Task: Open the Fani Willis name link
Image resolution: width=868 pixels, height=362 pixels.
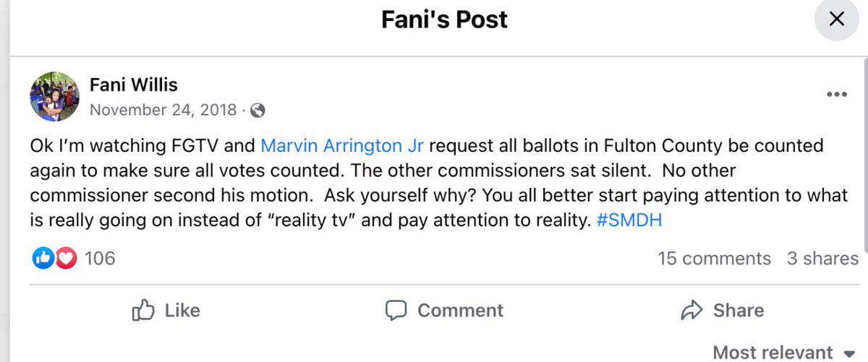Action: pyautogui.click(x=133, y=85)
